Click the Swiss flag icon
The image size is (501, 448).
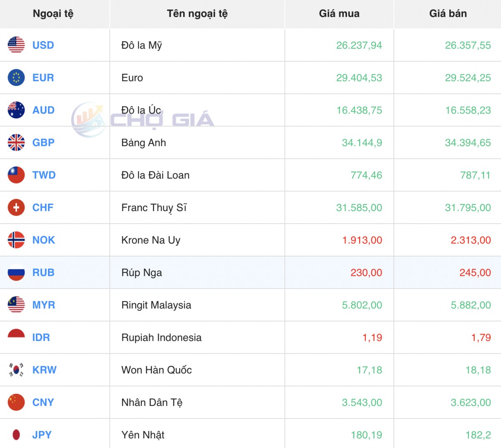coord(16,207)
